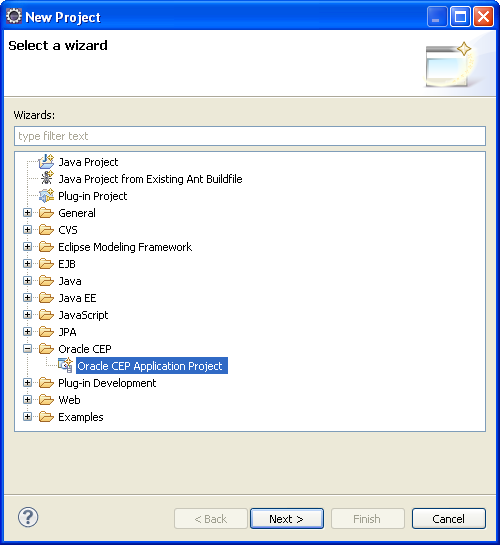Click the Java Project wizard icon

tap(46, 162)
